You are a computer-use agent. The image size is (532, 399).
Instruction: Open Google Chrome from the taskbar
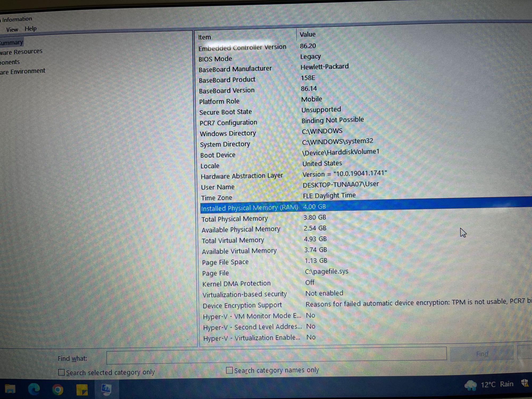coord(58,390)
